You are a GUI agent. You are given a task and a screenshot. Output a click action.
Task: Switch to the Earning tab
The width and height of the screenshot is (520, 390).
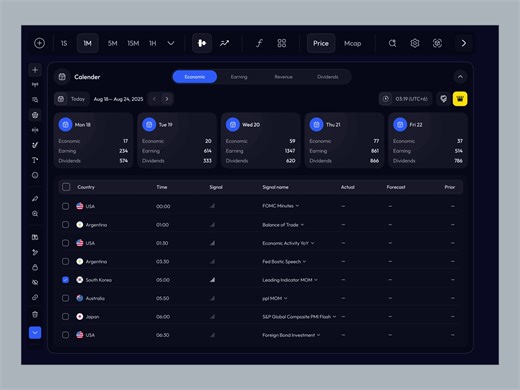coord(239,77)
